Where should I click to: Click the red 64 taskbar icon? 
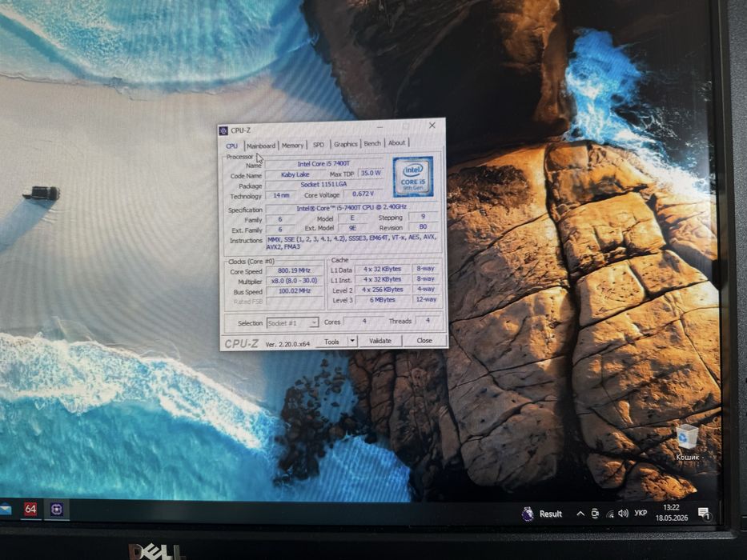point(30,509)
